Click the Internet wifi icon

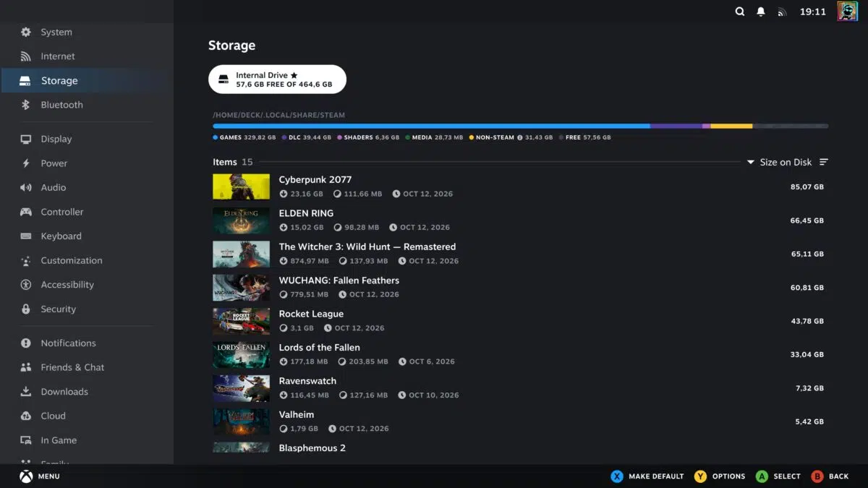point(26,56)
